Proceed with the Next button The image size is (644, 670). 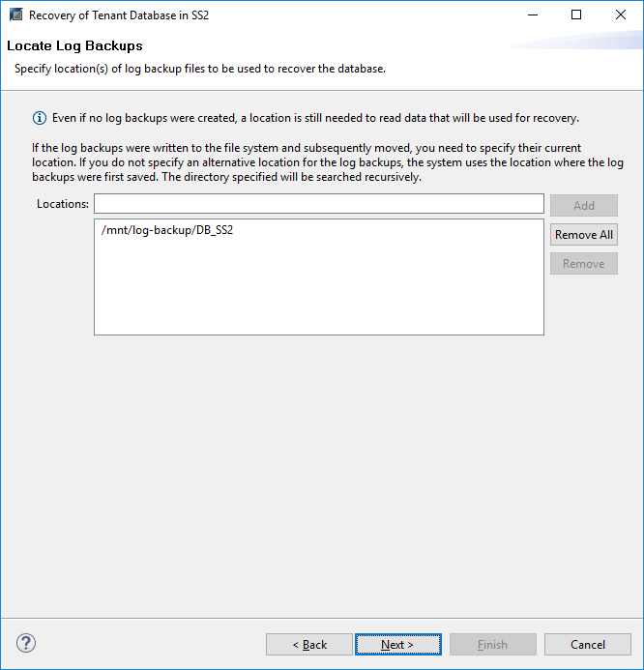coord(397,645)
